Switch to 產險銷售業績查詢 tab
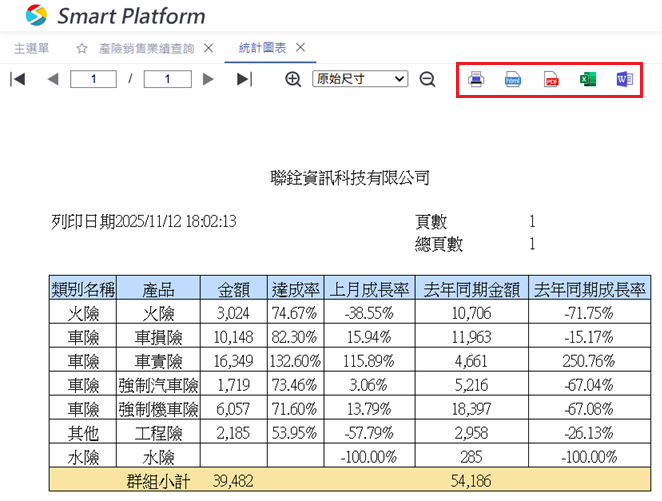The image size is (662, 501). point(145,48)
